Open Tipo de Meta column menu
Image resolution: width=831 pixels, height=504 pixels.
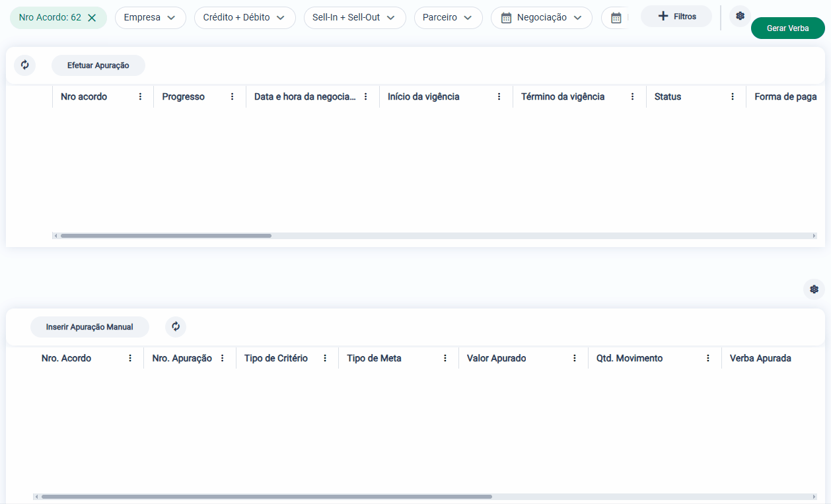(x=445, y=358)
